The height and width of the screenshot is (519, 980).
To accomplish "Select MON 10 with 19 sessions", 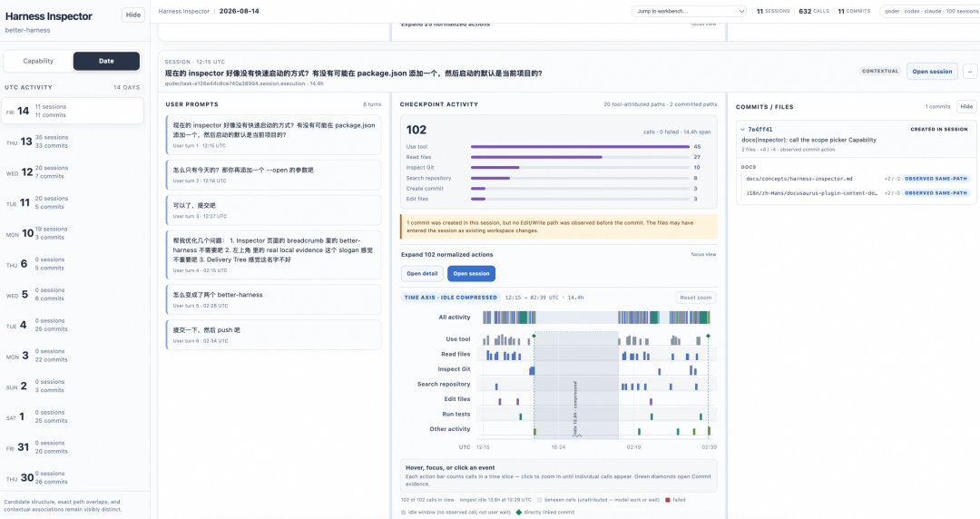I will 73,233.
